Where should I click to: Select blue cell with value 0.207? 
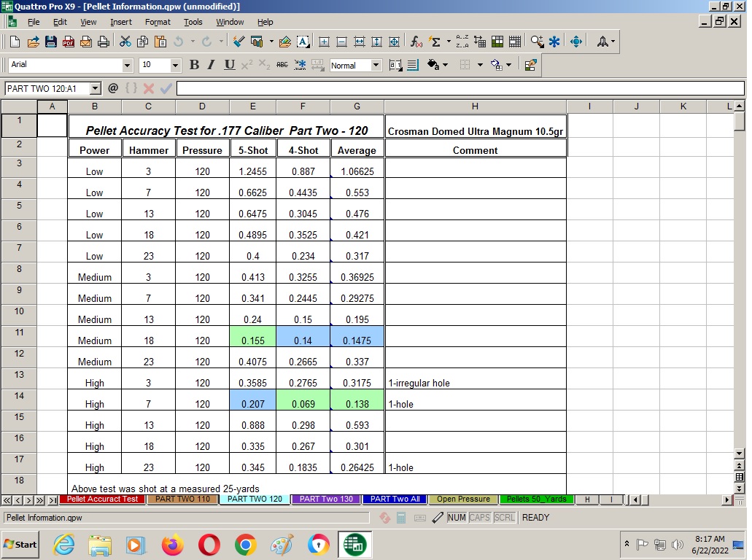253,400
